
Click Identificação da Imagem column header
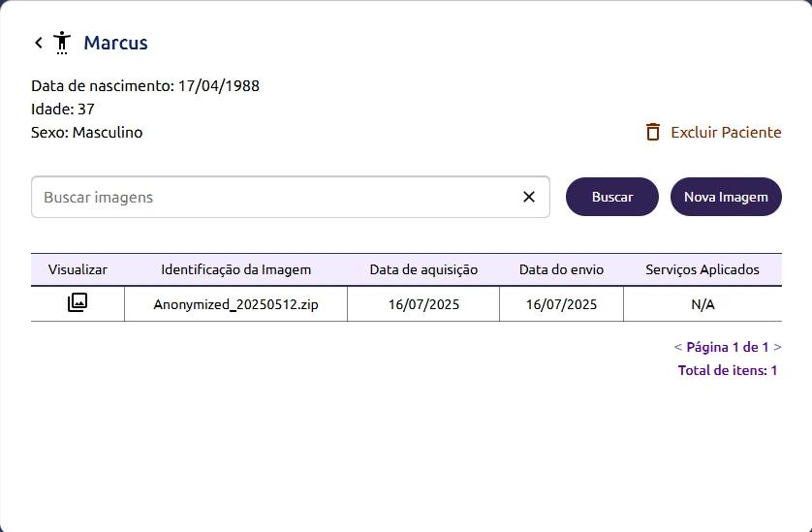[235, 269]
